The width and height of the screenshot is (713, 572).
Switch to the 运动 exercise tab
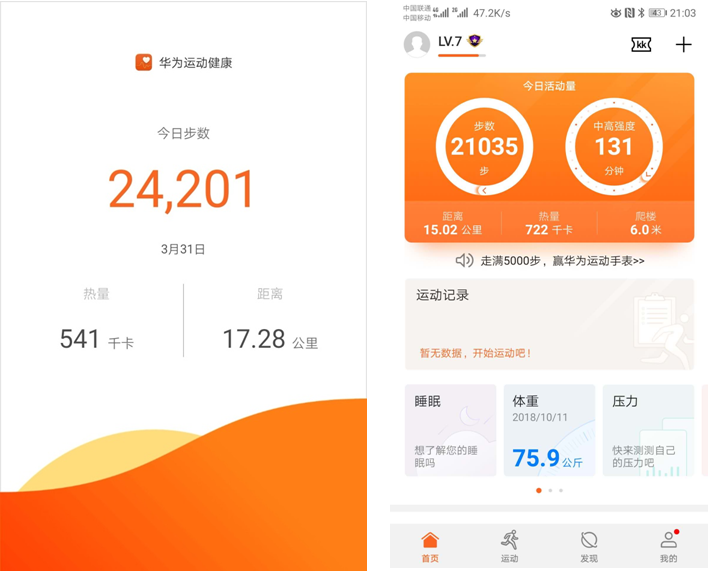click(x=509, y=547)
